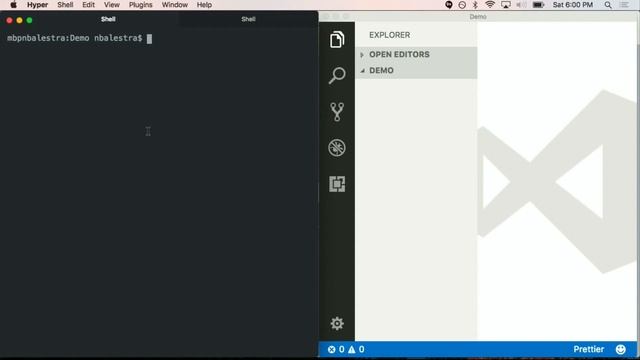Open the Extensions view in VS Code

337,184
